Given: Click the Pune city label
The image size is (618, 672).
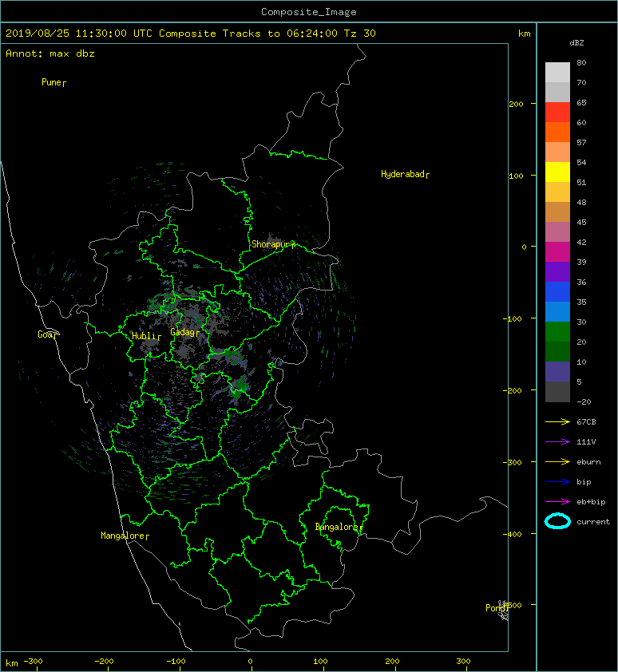Looking at the screenshot, I should (x=53, y=82).
